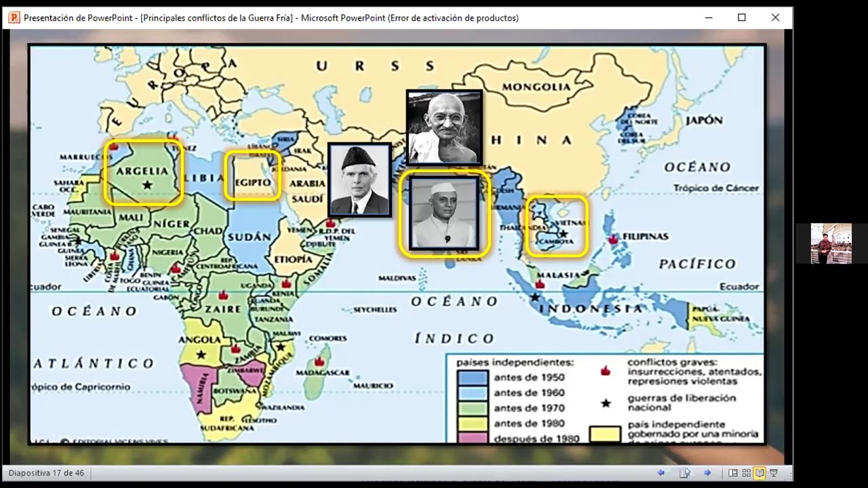Click the Nehru portrait photo
The image size is (868, 488).
pyautogui.click(x=444, y=213)
